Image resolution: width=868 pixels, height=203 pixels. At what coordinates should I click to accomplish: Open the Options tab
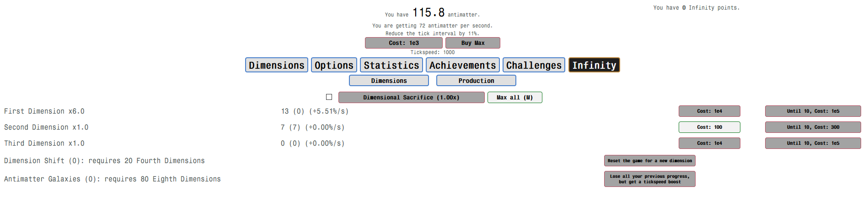point(334,65)
